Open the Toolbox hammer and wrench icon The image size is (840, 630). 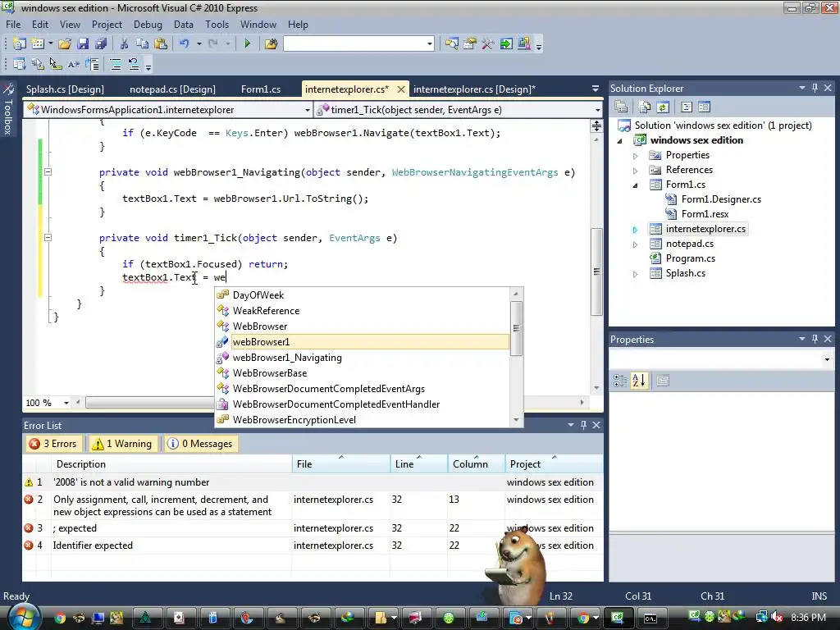click(487, 44)
